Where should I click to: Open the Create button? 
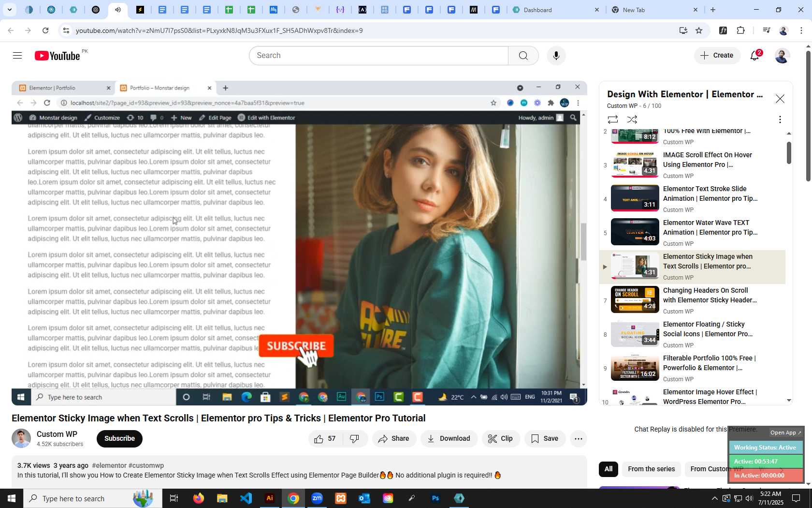coord(717,56)
